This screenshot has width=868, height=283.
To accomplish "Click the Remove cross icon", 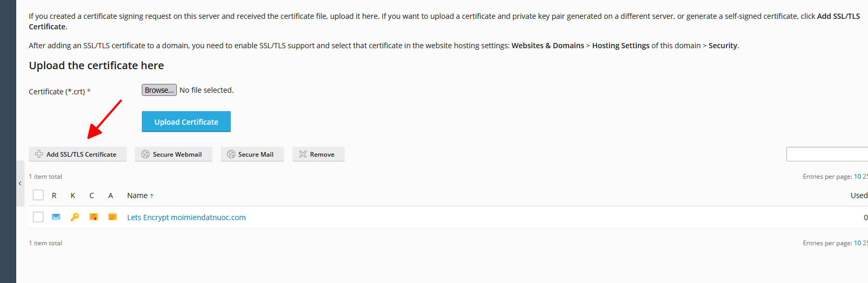I will coord(303,154).
